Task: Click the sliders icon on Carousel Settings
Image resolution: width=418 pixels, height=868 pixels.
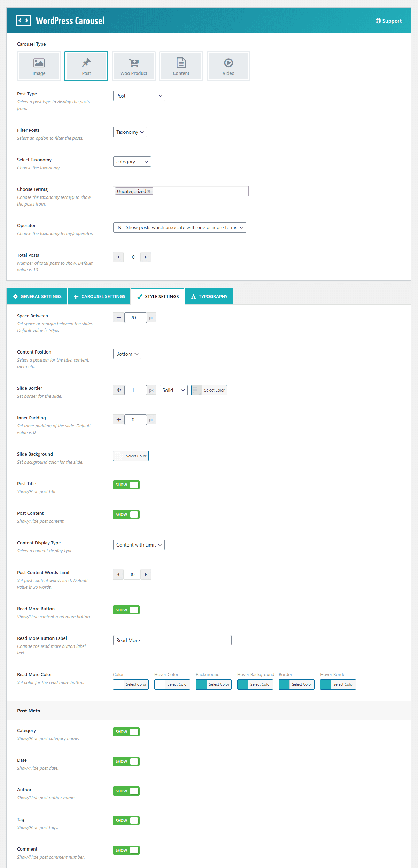Action: (76, 296)
